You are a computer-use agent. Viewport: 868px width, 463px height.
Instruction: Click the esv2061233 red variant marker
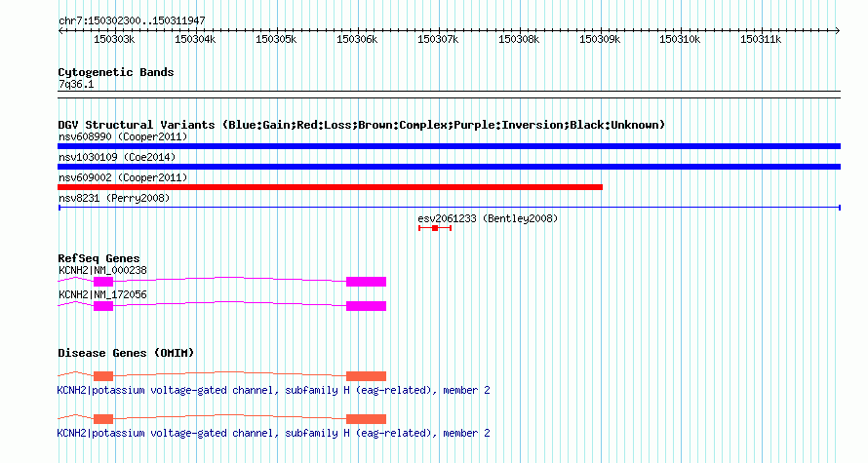(x=435, y=228)
